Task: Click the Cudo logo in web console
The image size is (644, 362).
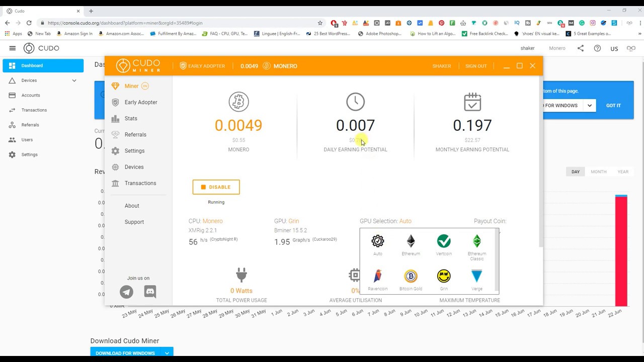Action: point(41,48)
